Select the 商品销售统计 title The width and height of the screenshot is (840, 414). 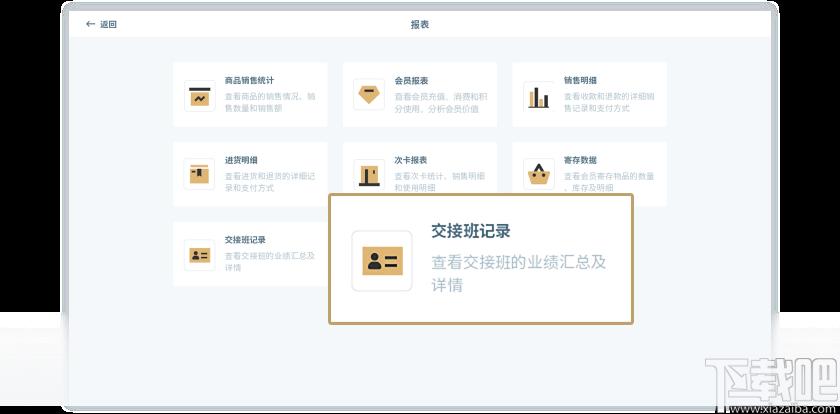tap(249, 80)
